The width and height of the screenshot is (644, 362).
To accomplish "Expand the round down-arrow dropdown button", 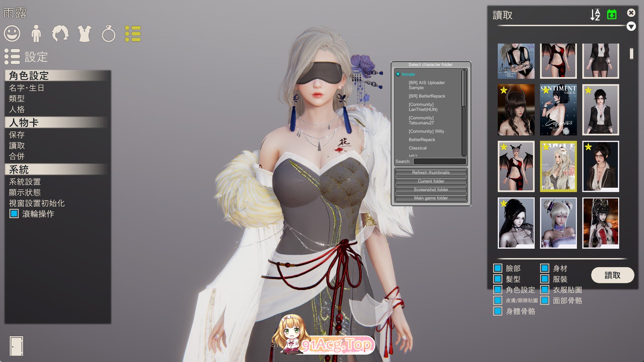I will pos(631,26).
